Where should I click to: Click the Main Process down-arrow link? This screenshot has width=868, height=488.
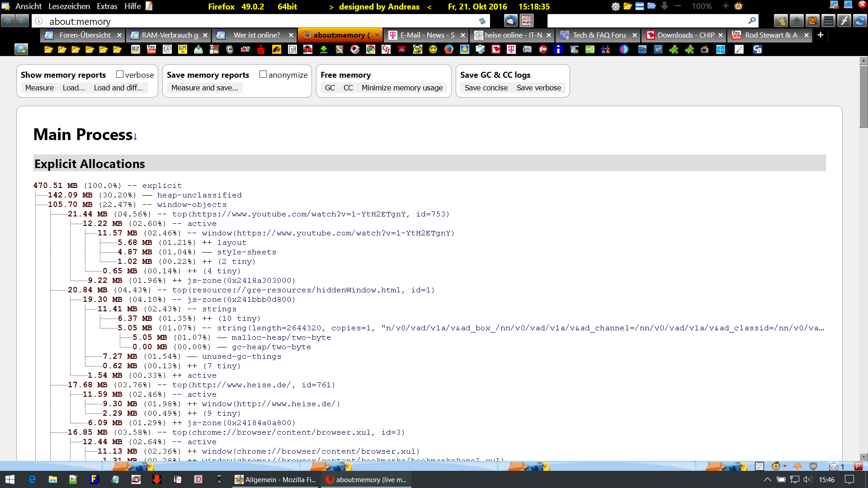tap(135, 136)
